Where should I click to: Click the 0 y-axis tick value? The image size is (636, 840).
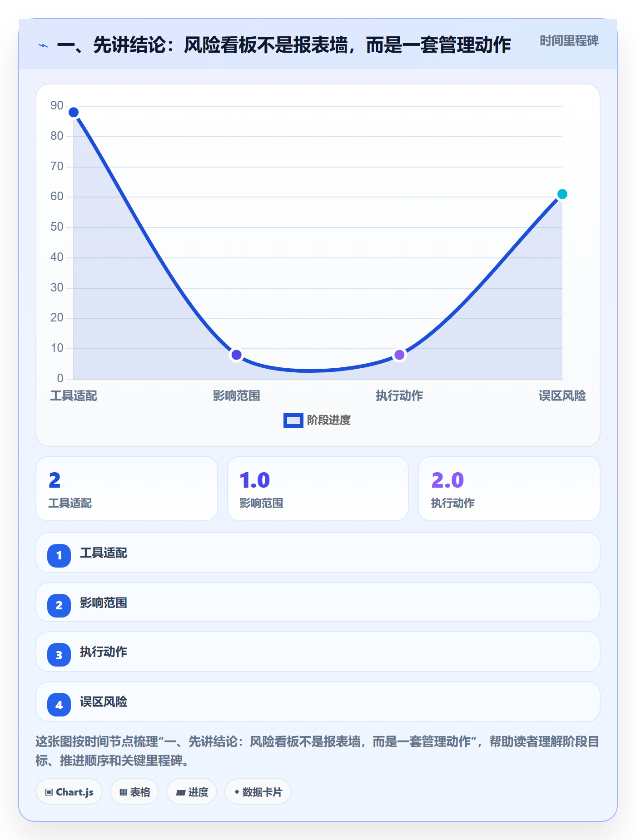[x=60, y=378]
